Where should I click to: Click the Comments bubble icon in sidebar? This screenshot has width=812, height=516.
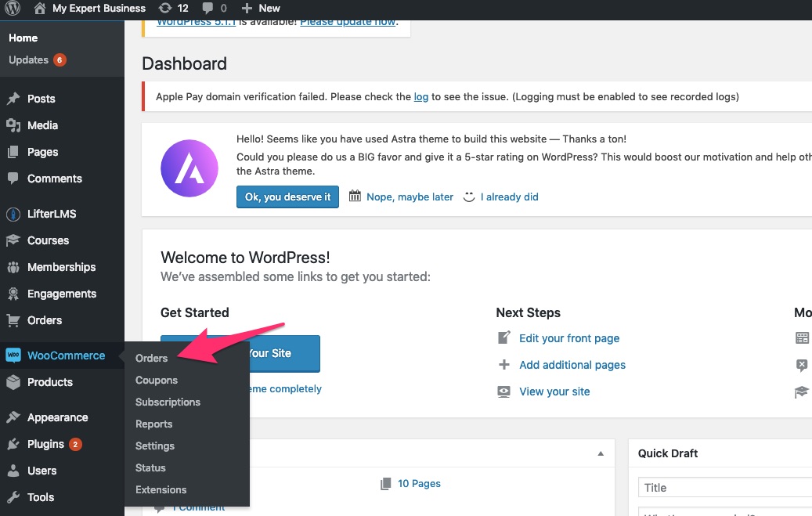tap(13, 179)
